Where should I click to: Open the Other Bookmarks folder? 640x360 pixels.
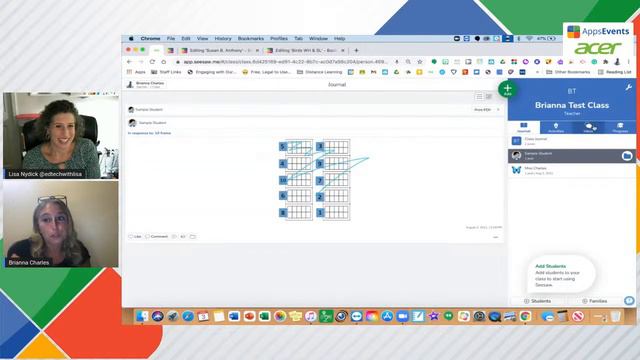coord(568,72)
